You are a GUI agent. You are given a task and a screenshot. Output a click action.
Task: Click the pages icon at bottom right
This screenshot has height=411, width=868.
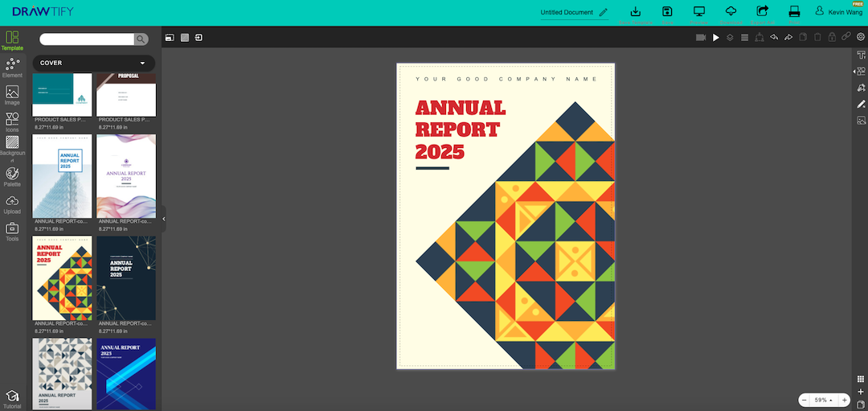coord(860,405)
